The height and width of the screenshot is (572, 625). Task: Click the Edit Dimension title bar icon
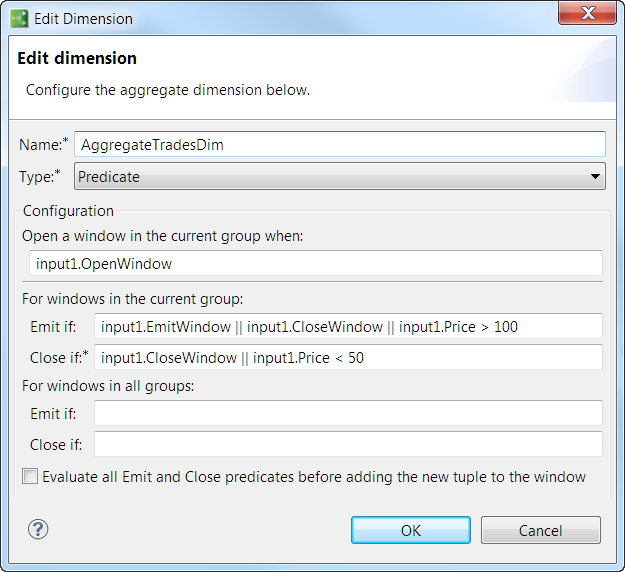click(19, 18)
